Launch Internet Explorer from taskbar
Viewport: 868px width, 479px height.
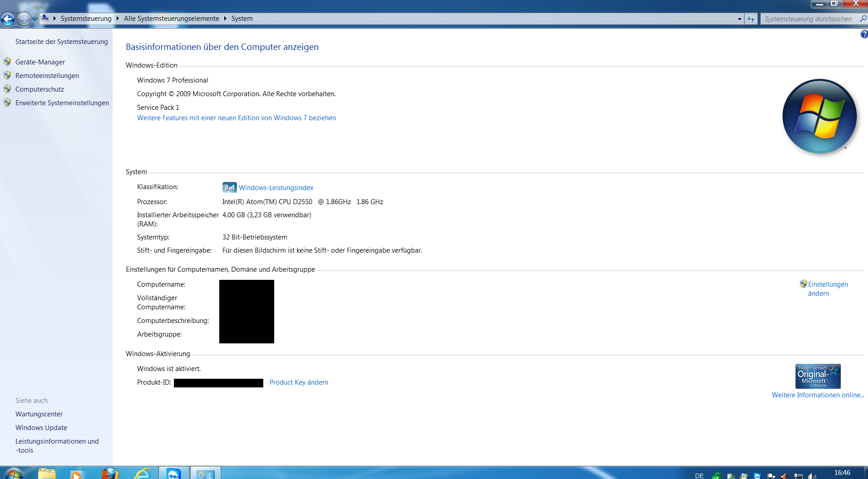[x=142, y=474]
